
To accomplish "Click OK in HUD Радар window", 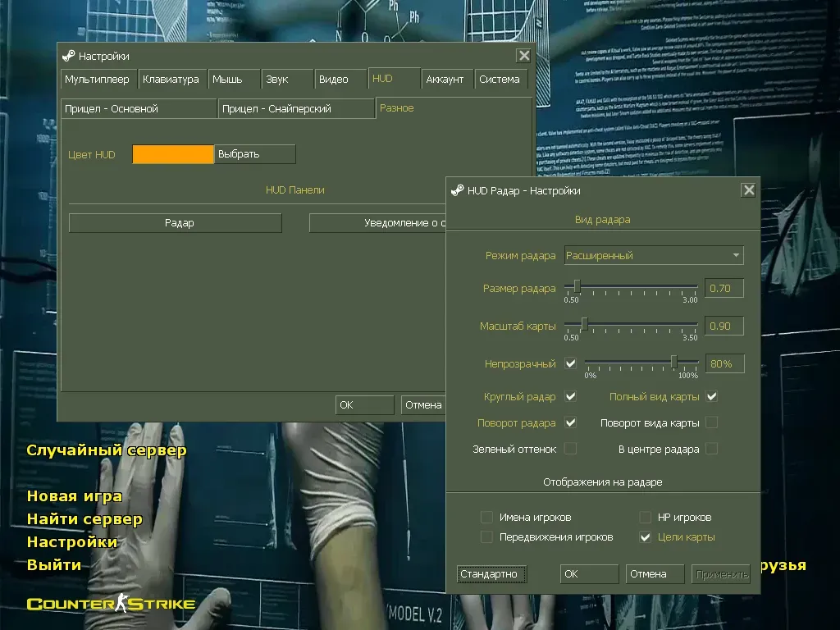I will coord(589,573).
